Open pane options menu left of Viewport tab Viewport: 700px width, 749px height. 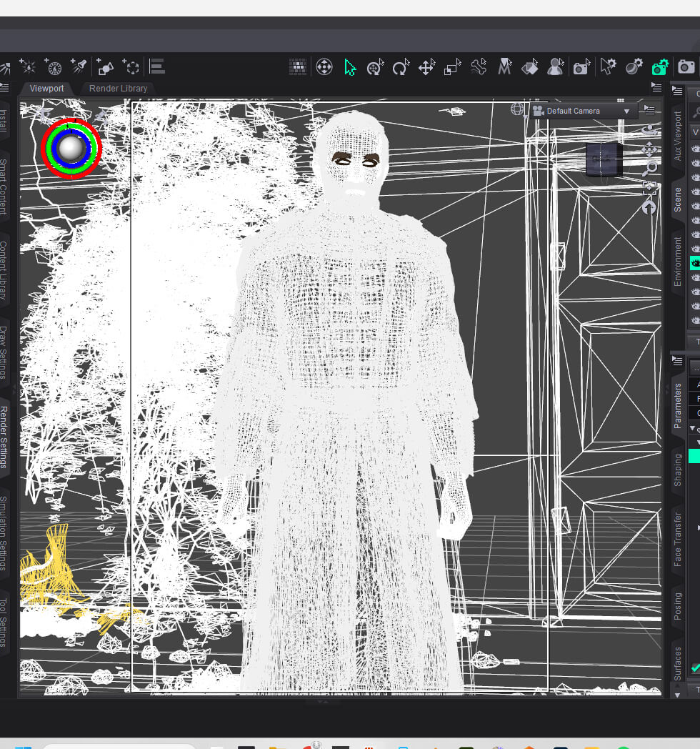[x=5, y=88]
